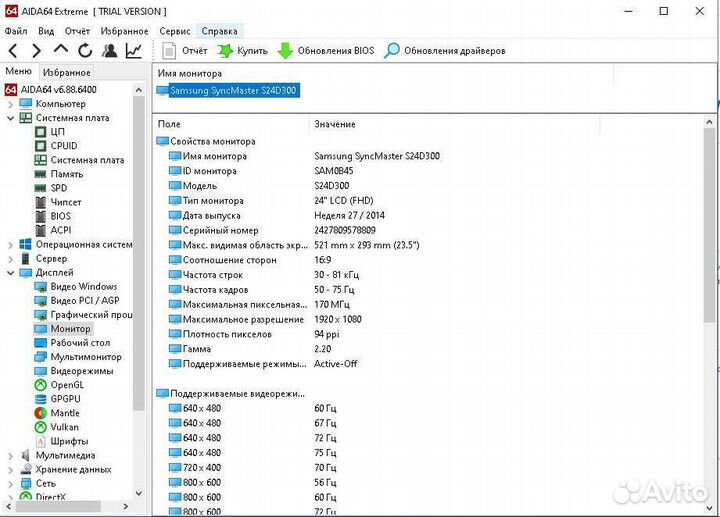Go forward with the right arrow
This screenshot has width=720, height=517.
(36, 51)
